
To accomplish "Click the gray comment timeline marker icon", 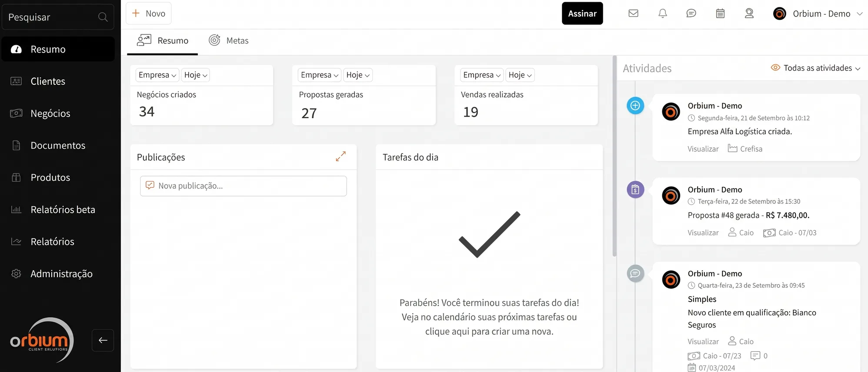I will coord(635,273).
